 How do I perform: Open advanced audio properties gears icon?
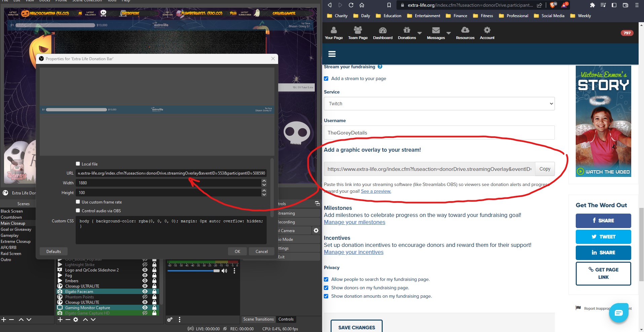[x=170, y=320]
